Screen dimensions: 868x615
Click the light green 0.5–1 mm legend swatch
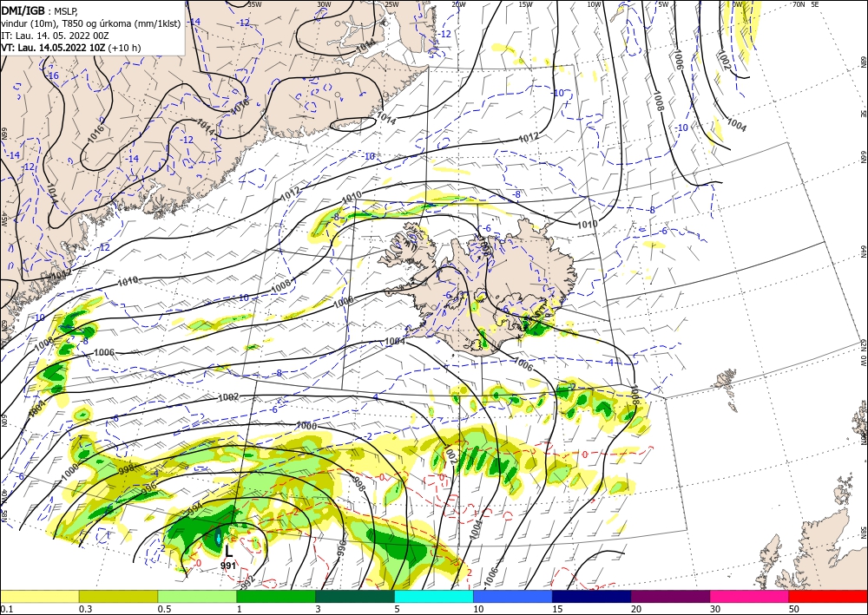(197, 596)
